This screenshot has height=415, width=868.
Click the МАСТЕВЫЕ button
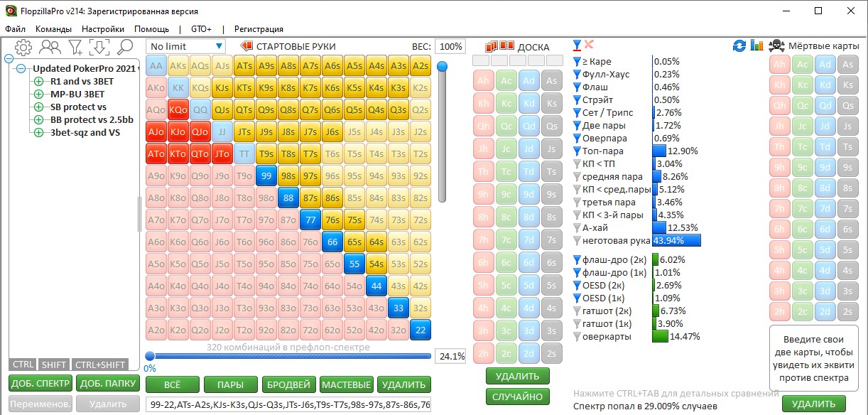tap(346, 384)
